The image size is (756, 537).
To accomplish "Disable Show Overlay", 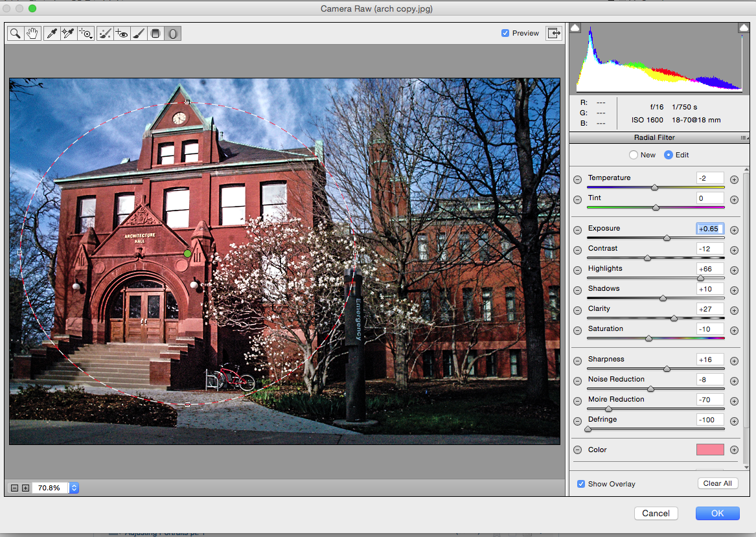I will click(580, 483).
